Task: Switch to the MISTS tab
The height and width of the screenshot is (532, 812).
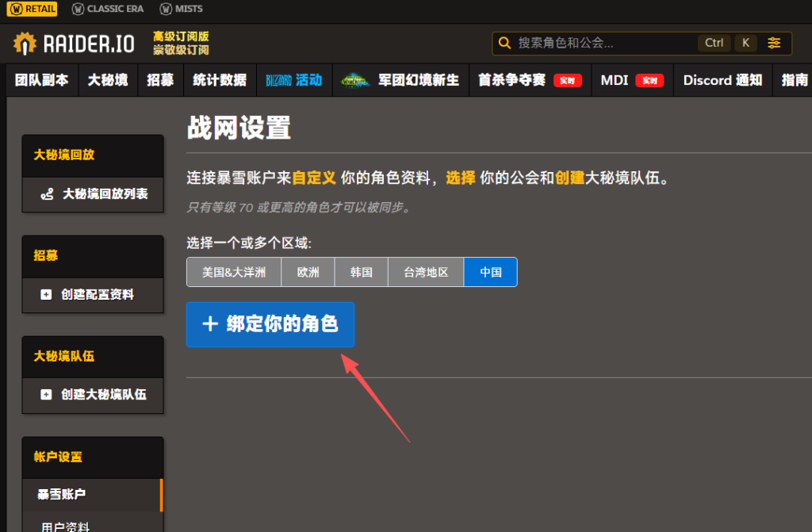Action: [x=182, y=9]
